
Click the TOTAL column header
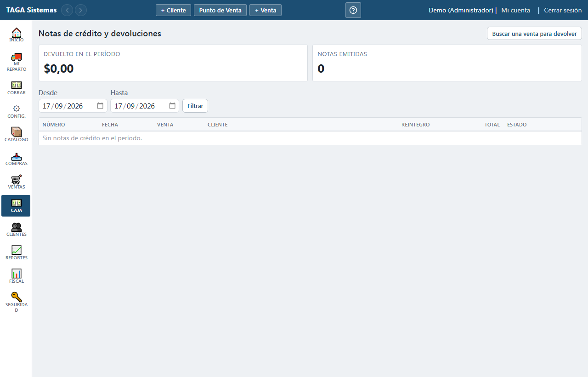pos(492,125)
